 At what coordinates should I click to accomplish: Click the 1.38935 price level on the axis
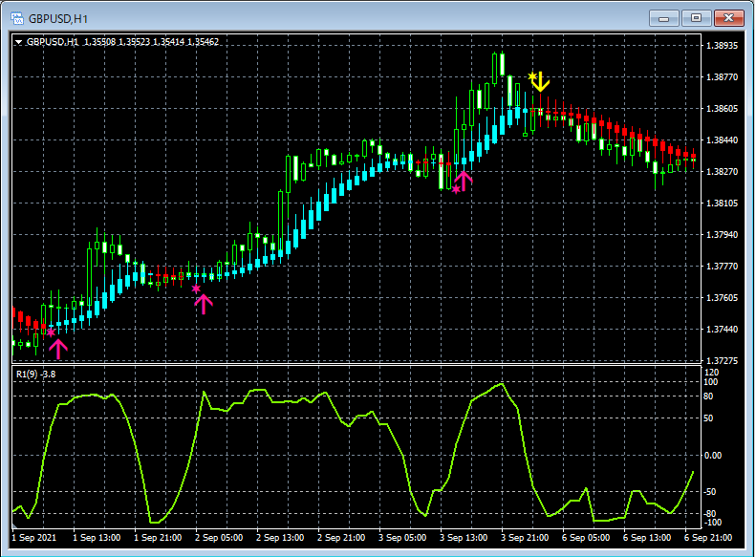coord(722,46)
